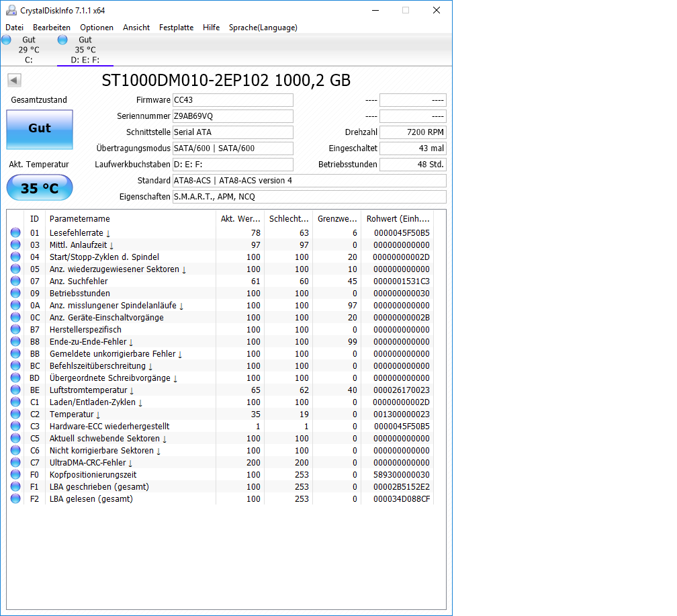Click the Akt. Wer... column header
677x616 pixels.
[x=240, y=218]
